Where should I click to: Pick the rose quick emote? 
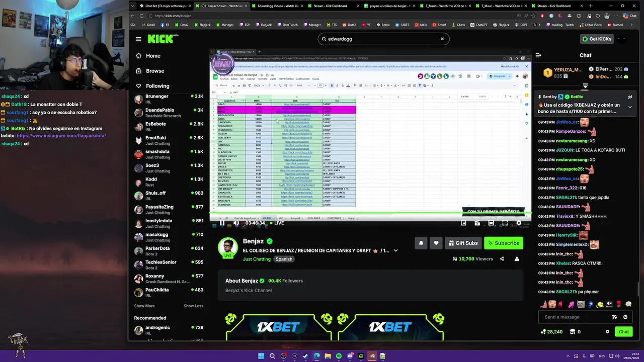pos(619,304)
